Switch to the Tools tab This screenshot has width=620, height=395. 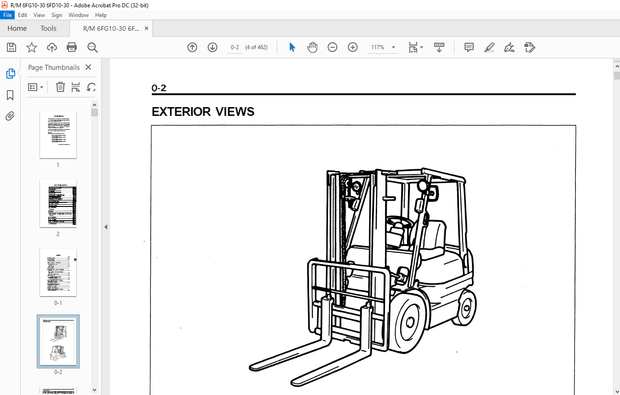[x=48, y=28]
